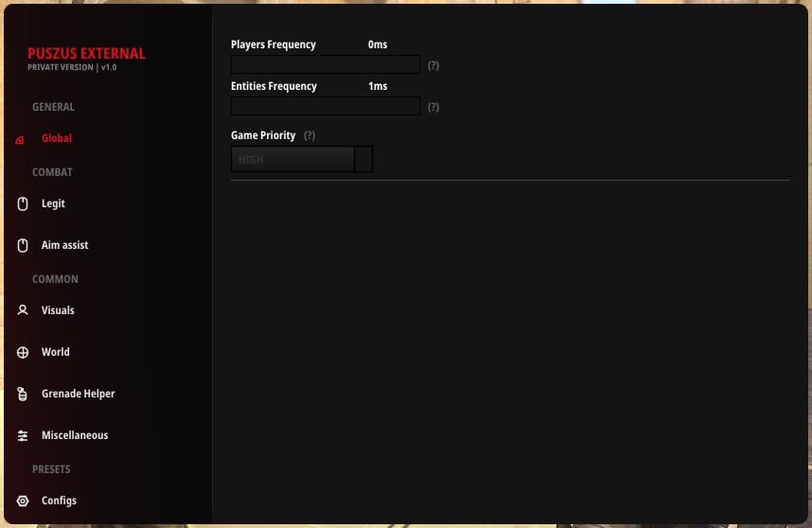Click the mouse icon beside Aim assist
Screen dimensions: 812x528
[23, 245]
